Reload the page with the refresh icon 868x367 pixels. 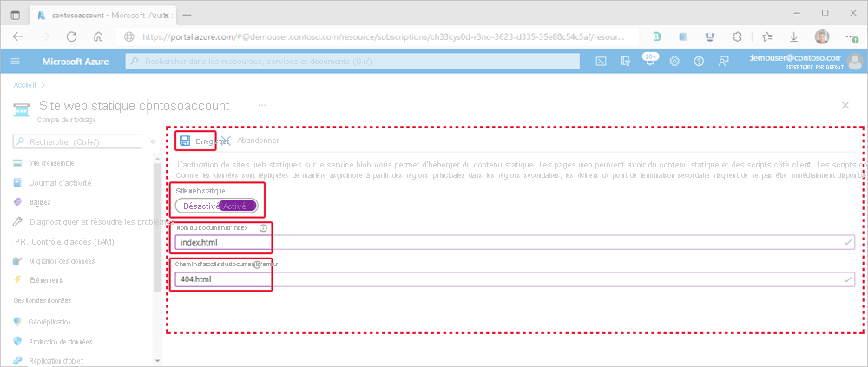coord(71,36)
